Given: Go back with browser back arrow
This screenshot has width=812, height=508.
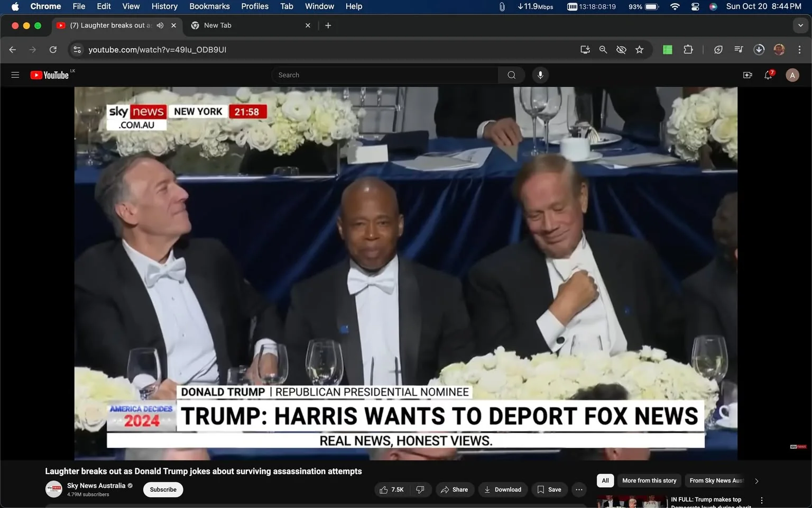Looking at the screenshot, I should click(x=13, y=50).
